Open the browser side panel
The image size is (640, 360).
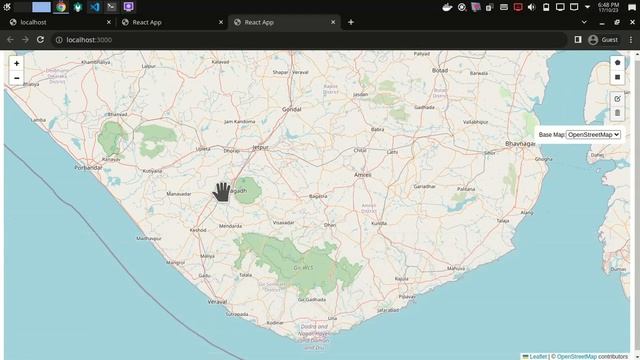(578, 40)
